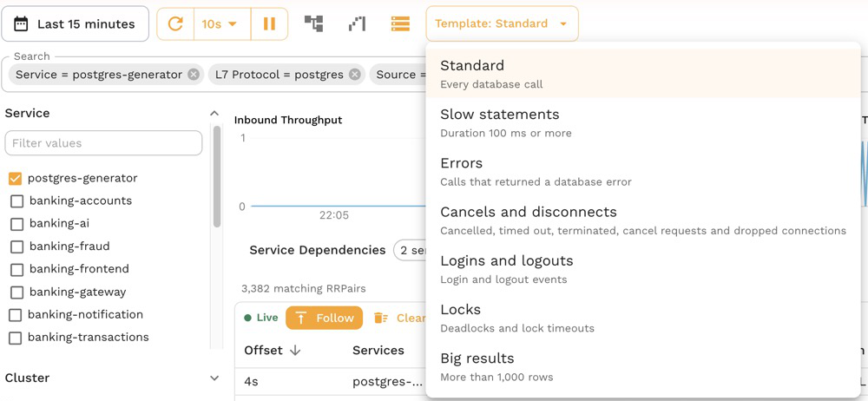Open the Last 15 minutes time picker
868x401 pixels.
tap(76, 23)
